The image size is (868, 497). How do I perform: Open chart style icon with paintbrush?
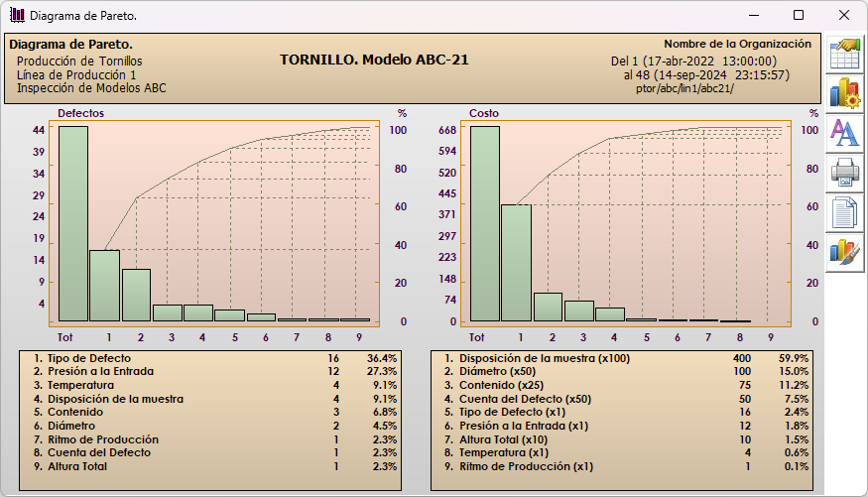click(844, 252)
